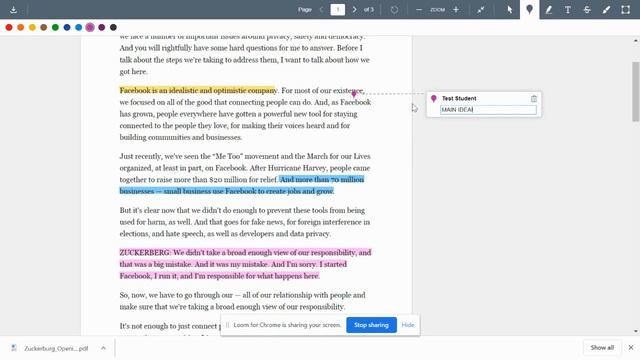Image resolution: width=640 pixels, height=360 pixels.
Task: Pick the red color swatch
Action: 9,27
